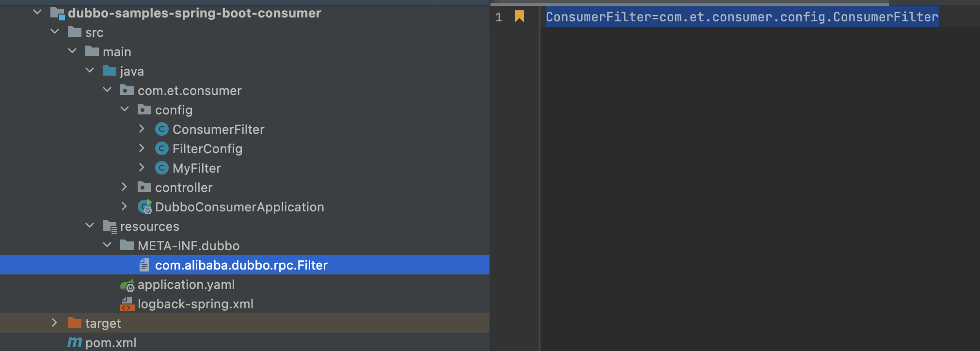980x351 pixels.
Task: Collapse the dubbo-samples-spring-boot-consumer module
Action: pyautogui.click(x=37, y=12)
